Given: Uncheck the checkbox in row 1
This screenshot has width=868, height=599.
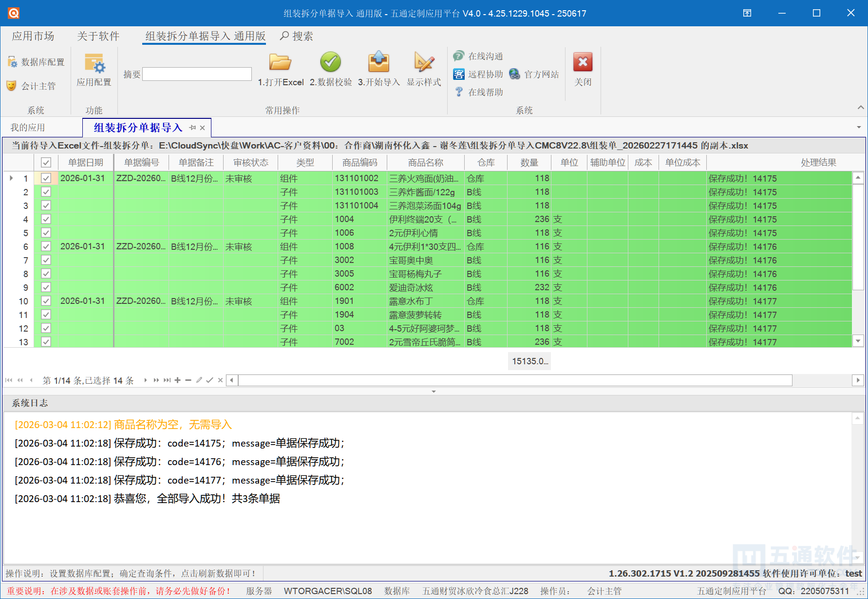Looking at the screenshot, I should coord(46,178).
